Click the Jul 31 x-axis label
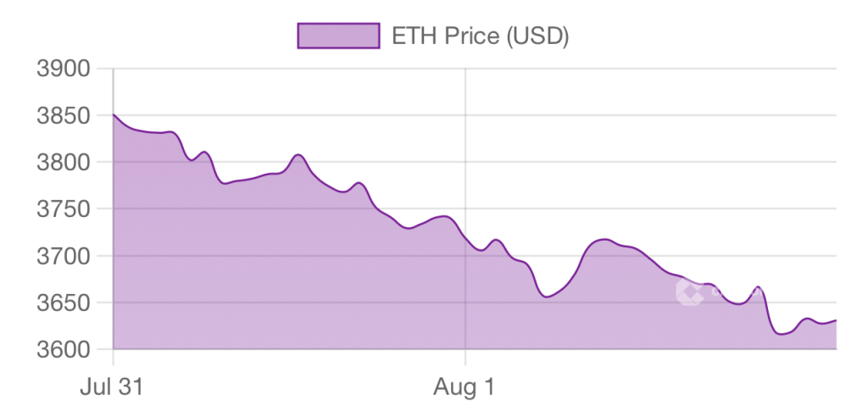 point(111,388)
